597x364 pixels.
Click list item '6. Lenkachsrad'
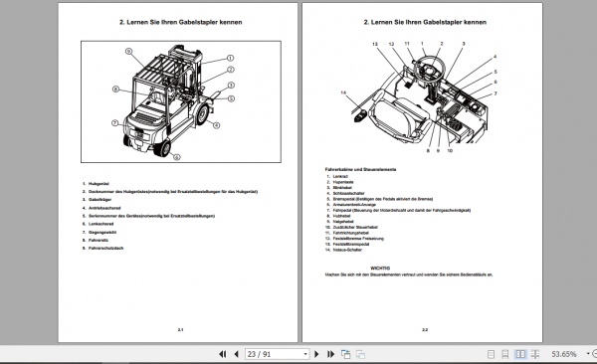99,224
